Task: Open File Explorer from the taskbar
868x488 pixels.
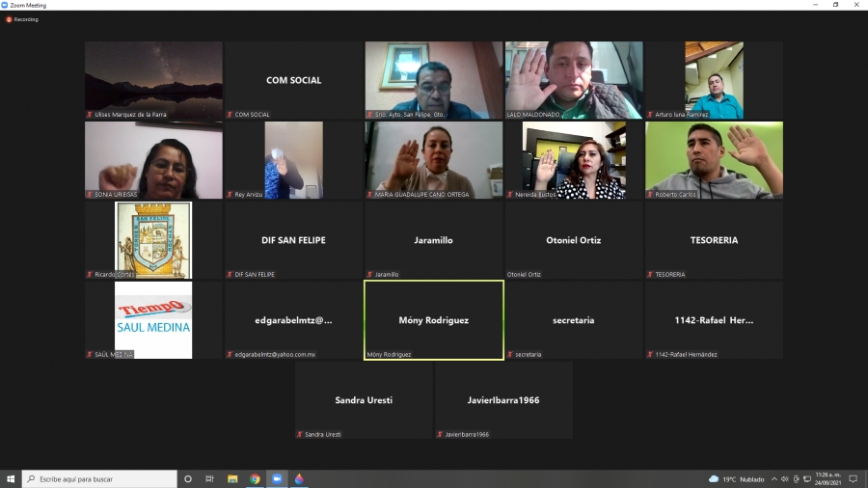Action: click(x=232, y=478)
